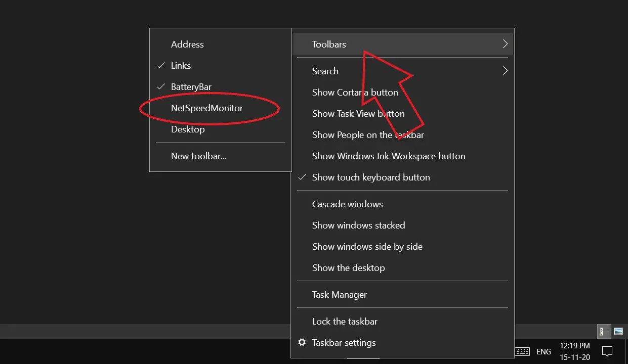Switch to large thumbnails view icon
Image resolution: width=628 pixels, height=364 pixels.
618,332
